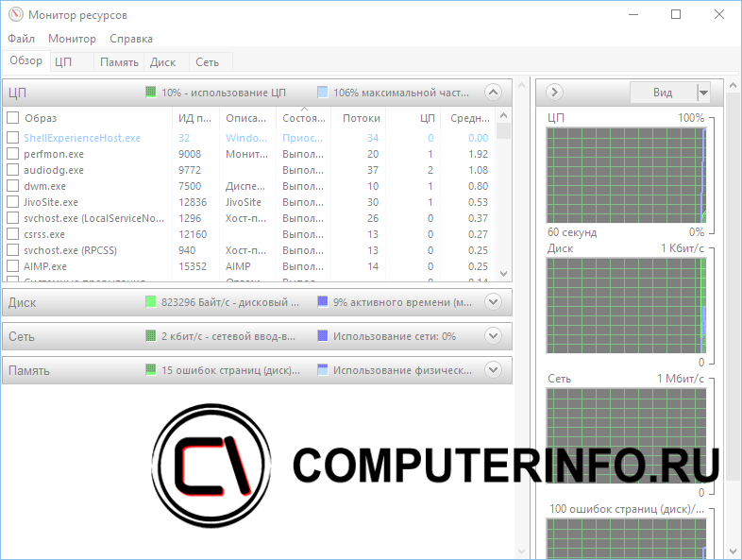
Task: Click the ЦП section header title
Action: coord(18,93)
